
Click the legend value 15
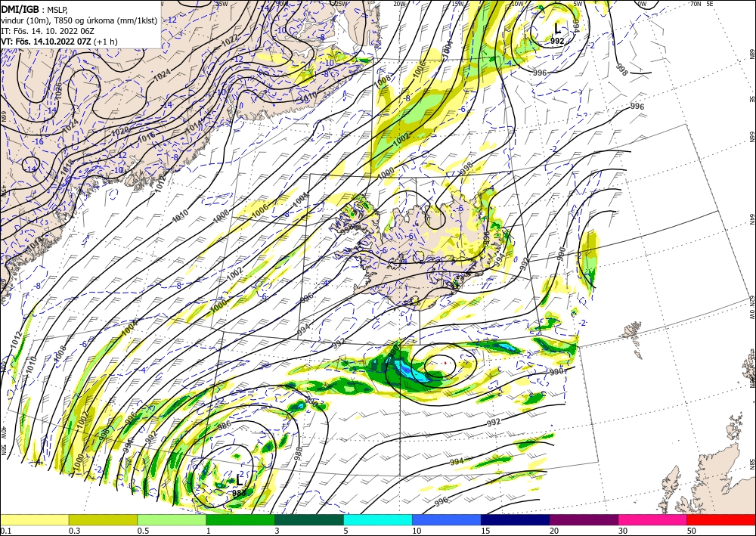coord(485,531)
